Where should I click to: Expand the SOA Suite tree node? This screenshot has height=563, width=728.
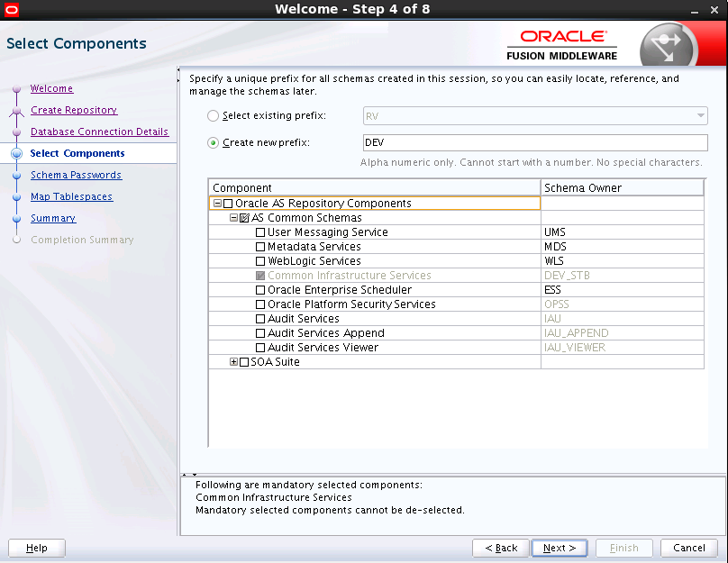click(233, 361)
